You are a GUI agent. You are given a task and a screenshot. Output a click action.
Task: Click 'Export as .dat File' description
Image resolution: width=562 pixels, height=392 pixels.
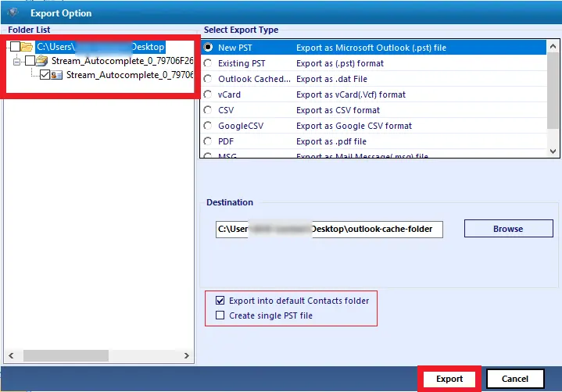tap(331, 79)
